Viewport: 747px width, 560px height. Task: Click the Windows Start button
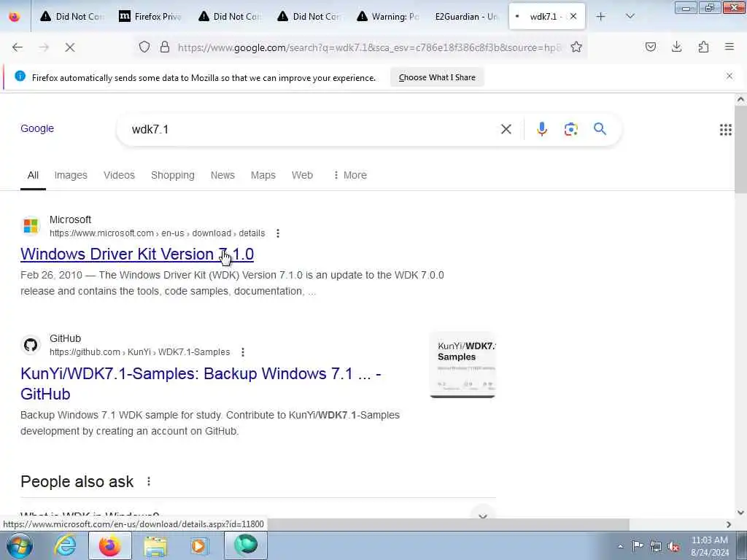(19, 545)
